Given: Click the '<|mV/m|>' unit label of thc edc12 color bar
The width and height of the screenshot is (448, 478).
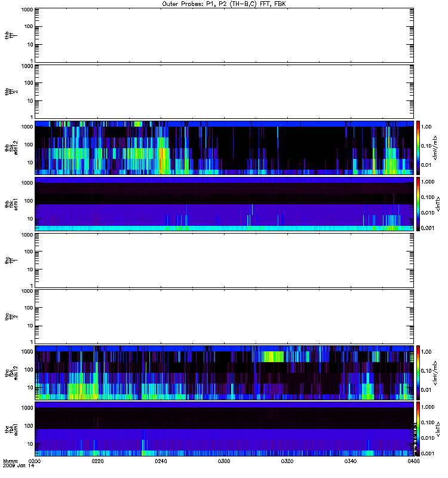Looking at the screenshot, I should (435, 373).
